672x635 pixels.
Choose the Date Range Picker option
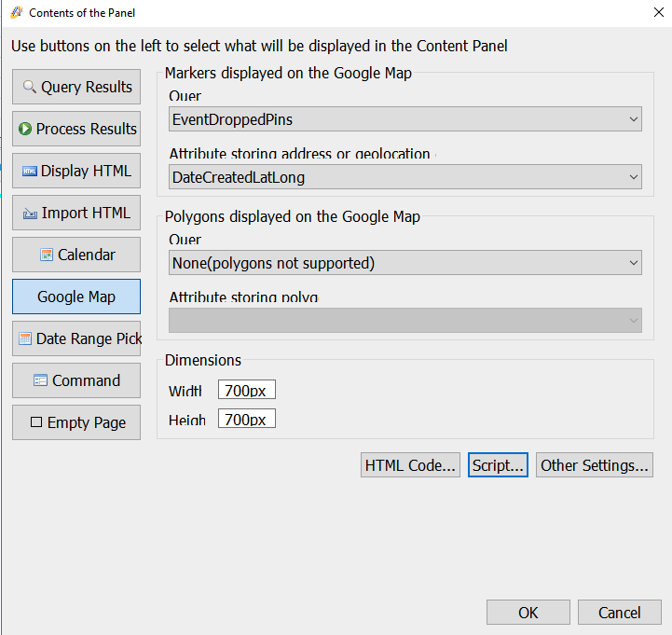point(76,338)
